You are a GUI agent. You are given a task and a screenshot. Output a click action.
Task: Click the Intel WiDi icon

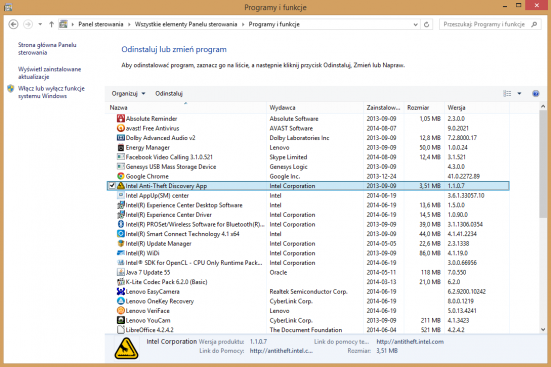[121, 253]
